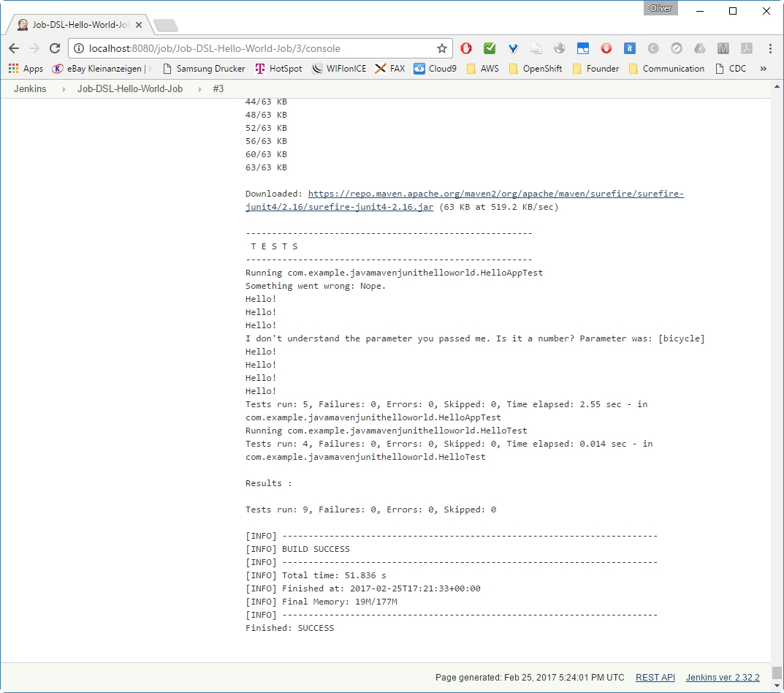The height and width of the screenshot is (693, 784).
Task: Reload the Jenkins console page
Action: [55, 48]
